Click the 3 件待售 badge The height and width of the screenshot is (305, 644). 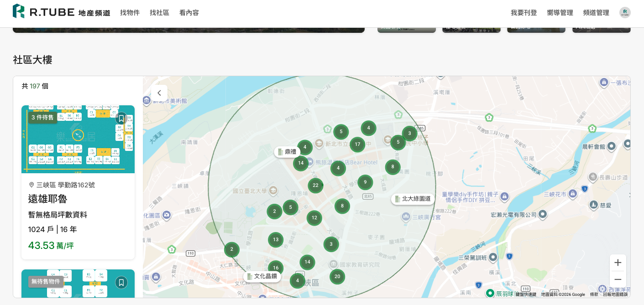coord(42,118)
